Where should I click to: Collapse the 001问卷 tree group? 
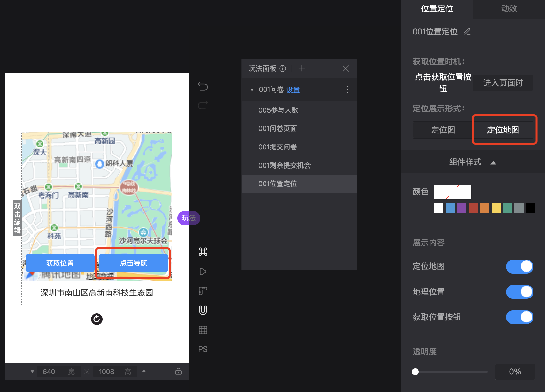point(252,90)
